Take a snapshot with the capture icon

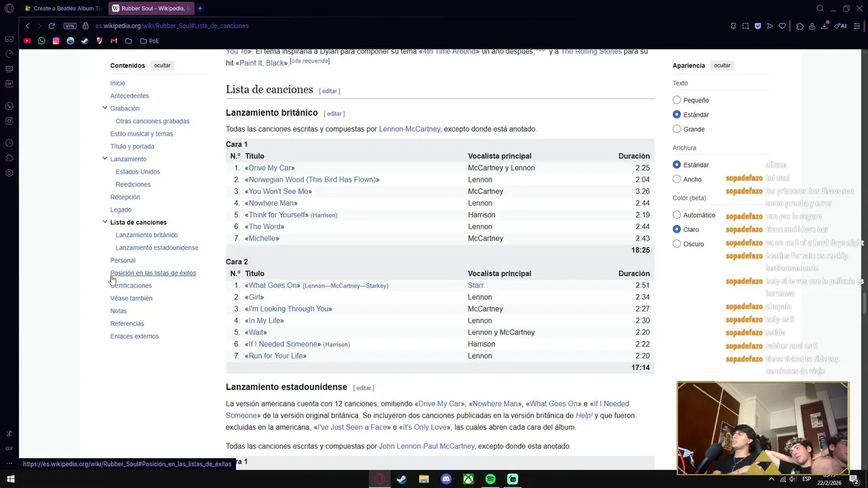[745, 26]
